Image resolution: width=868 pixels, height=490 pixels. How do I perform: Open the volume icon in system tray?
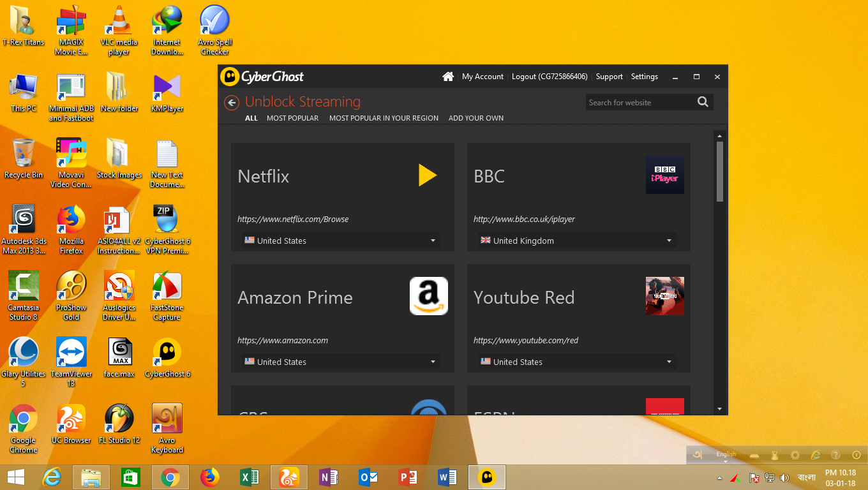click(x=784, y=478)
